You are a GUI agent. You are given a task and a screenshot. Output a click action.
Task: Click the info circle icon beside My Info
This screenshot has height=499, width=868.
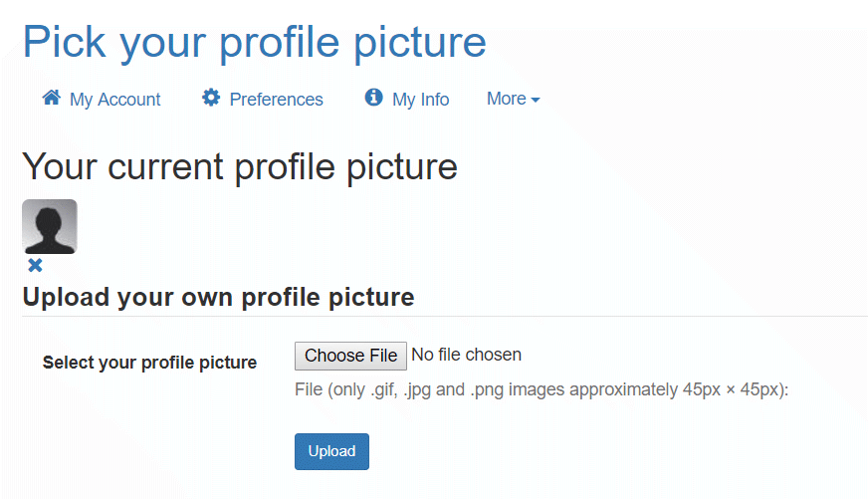click(x=373, y=97)
